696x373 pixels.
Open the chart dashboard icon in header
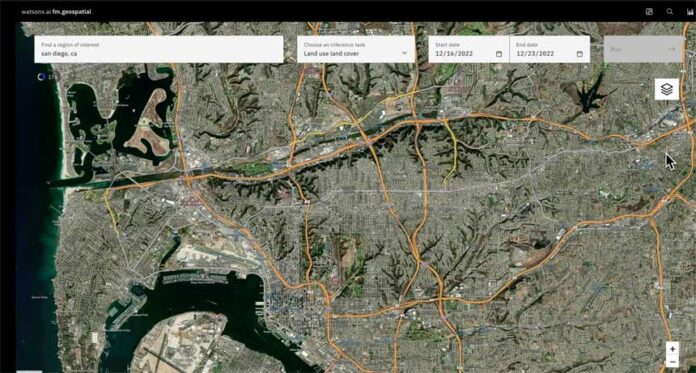click(690, 12)
